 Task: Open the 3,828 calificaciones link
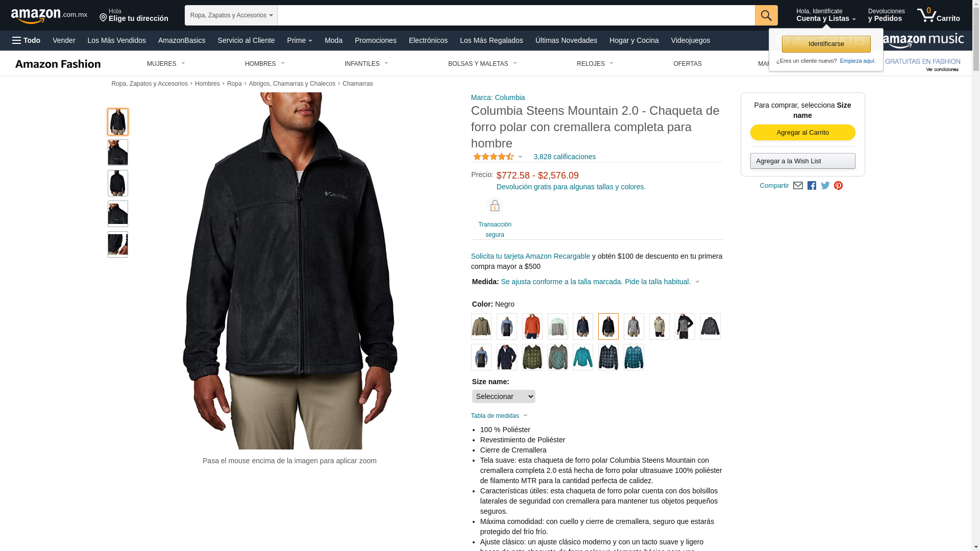(565, 157)
